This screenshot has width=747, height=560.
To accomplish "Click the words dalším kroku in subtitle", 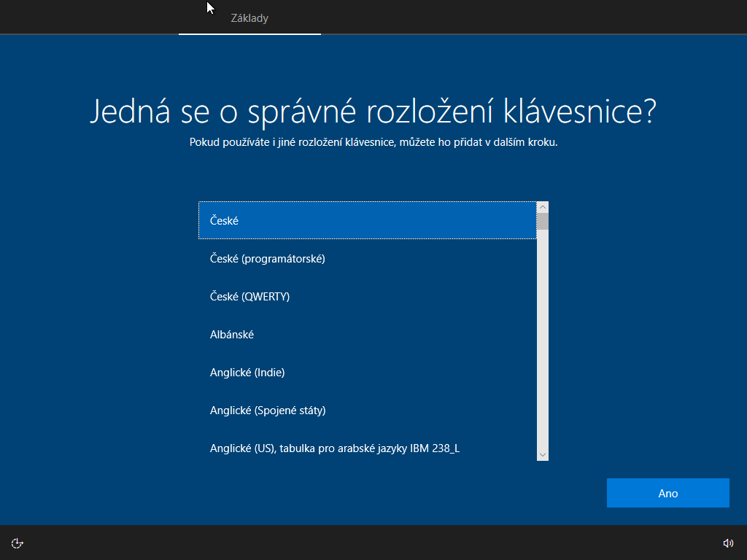I will point(527,143).
